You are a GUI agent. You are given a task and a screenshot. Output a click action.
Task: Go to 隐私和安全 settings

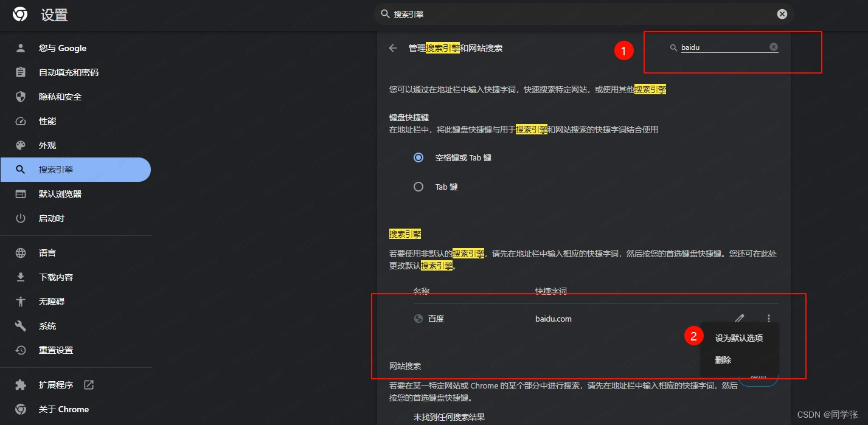60,97
